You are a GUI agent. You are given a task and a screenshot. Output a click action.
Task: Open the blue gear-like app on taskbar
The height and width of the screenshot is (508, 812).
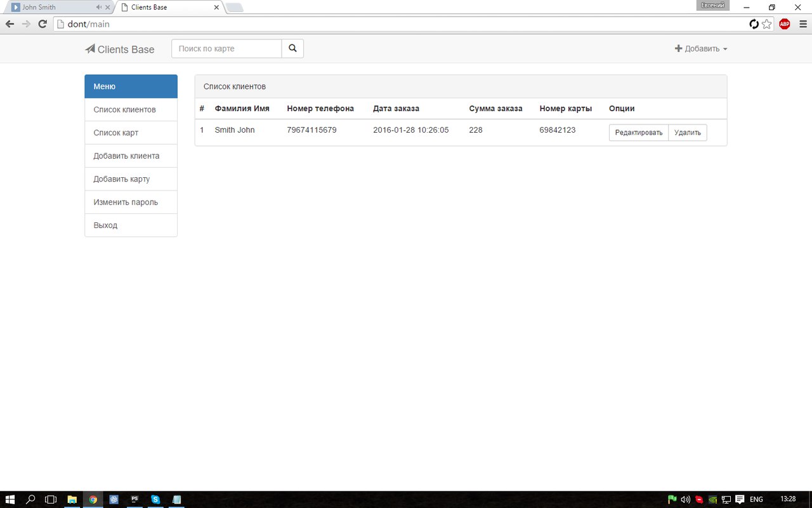[x=114, y=499]
